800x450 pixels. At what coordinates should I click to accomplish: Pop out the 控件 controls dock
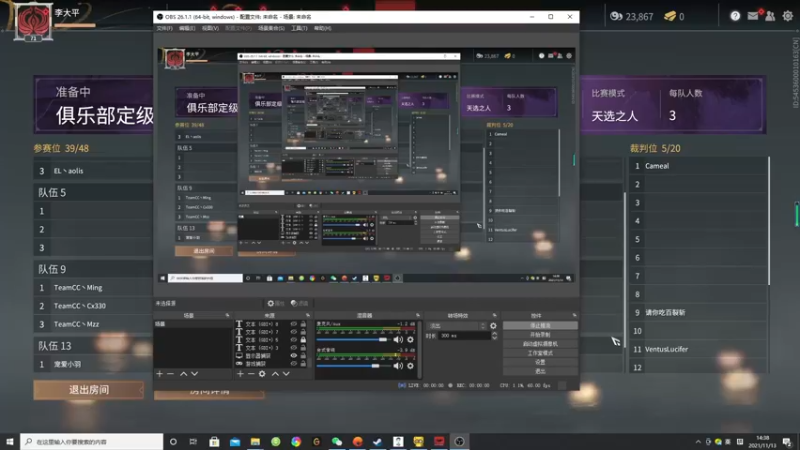(x=574, y=315)
